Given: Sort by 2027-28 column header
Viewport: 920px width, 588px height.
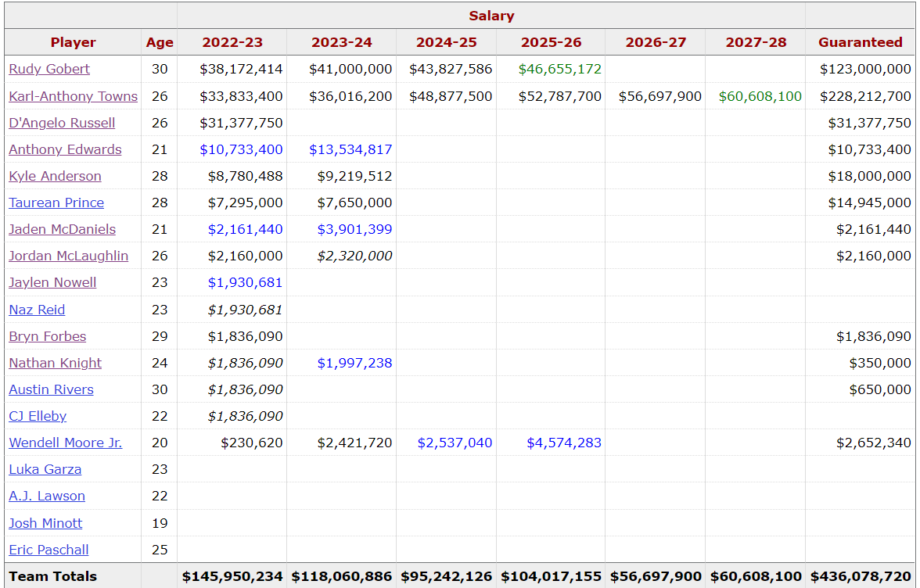Looking at the screenshot, I should point(756,42).
